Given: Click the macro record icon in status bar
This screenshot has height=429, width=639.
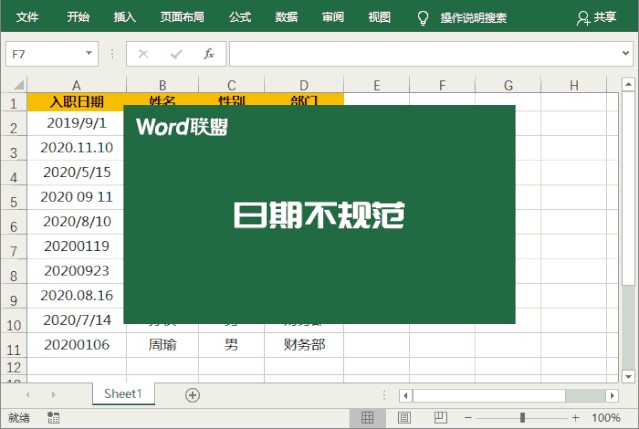Looking at the screenshot, I should click(x=52, y=418).
